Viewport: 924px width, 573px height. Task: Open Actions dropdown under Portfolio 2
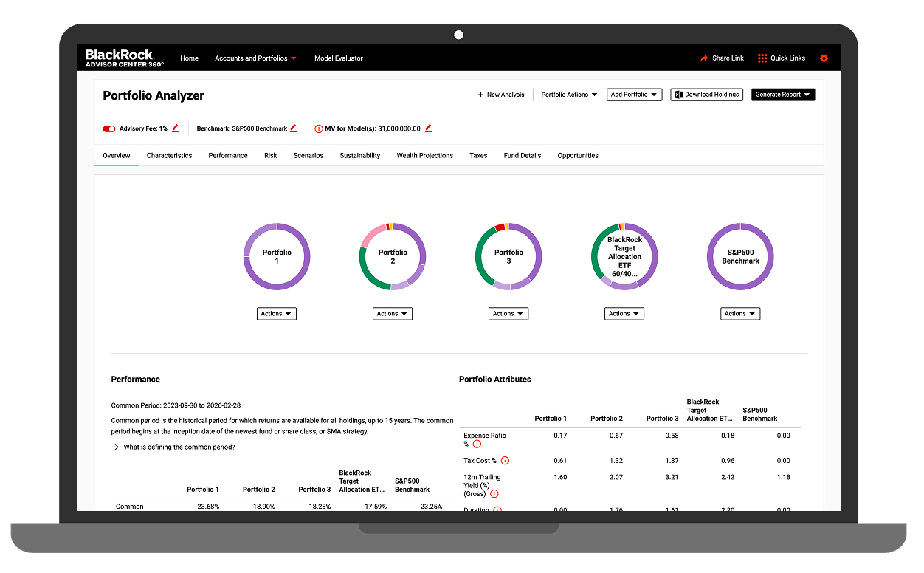393,314
